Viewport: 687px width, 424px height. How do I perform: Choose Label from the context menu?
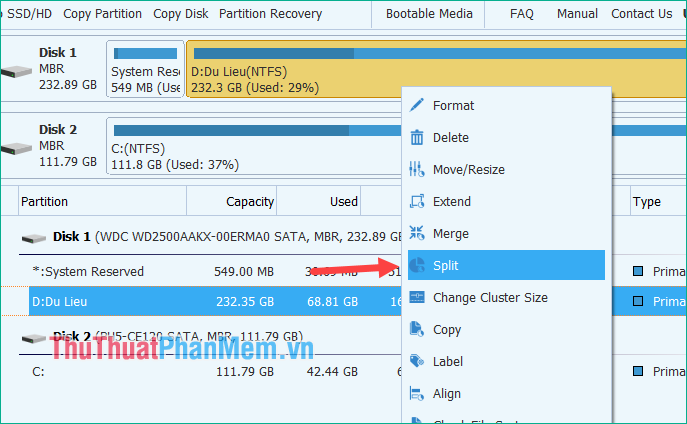(506, 361)
